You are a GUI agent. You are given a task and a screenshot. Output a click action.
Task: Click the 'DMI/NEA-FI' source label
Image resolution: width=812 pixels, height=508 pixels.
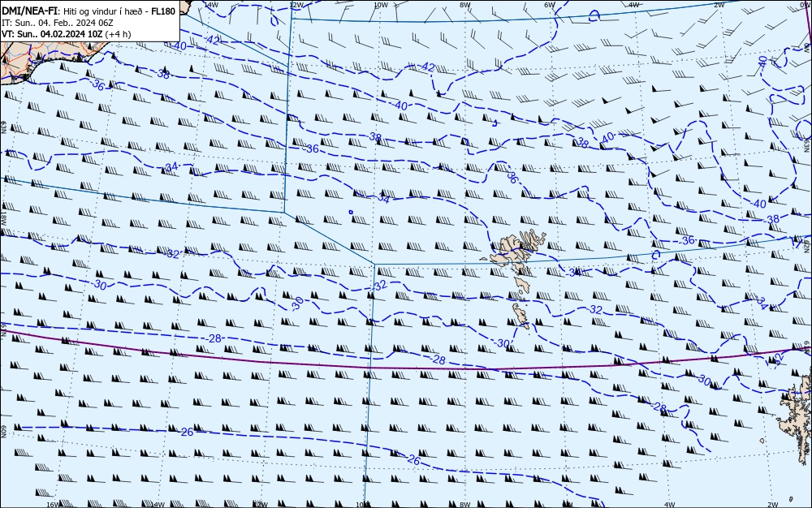coord(29,11)
